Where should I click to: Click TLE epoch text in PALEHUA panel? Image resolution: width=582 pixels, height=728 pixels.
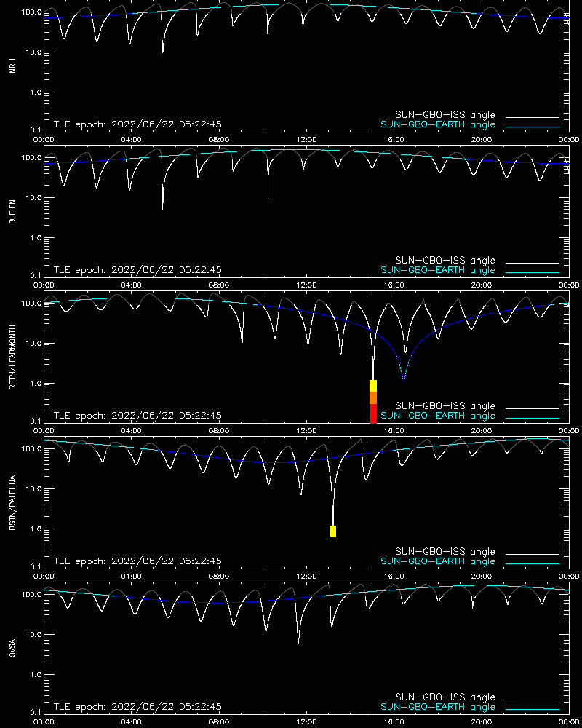click(137, 561)
